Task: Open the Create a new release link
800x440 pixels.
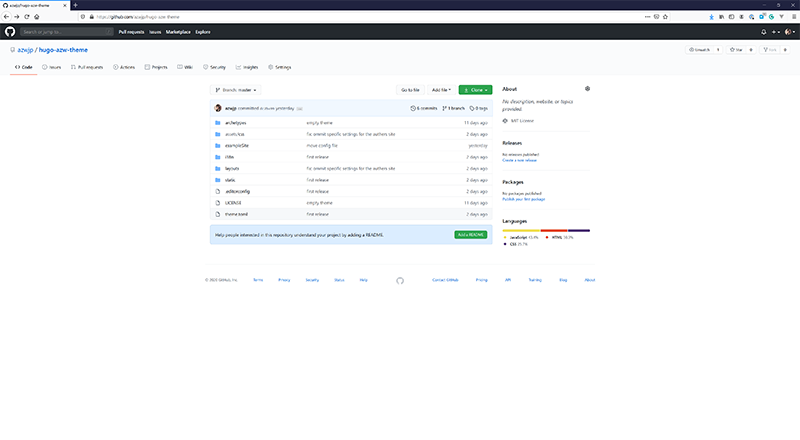Action: pyautogui.click(x=519, y=160)
